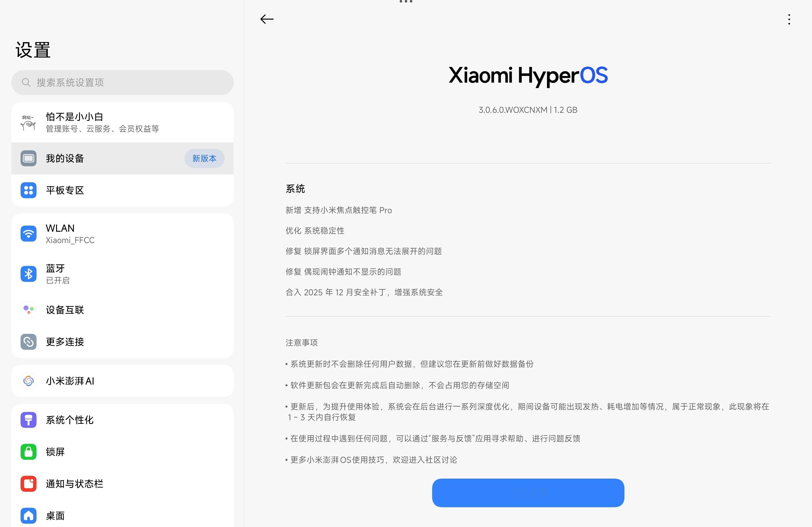This screenshot has width=812, height=527.
Task: Click the back arrow icon
Action: click(267, 19)
